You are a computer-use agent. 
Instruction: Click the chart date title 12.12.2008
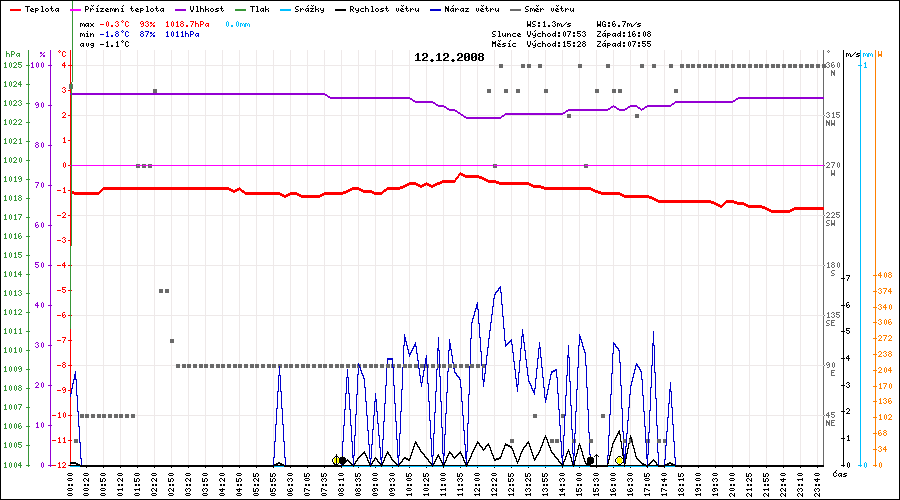tap(449, 57)
